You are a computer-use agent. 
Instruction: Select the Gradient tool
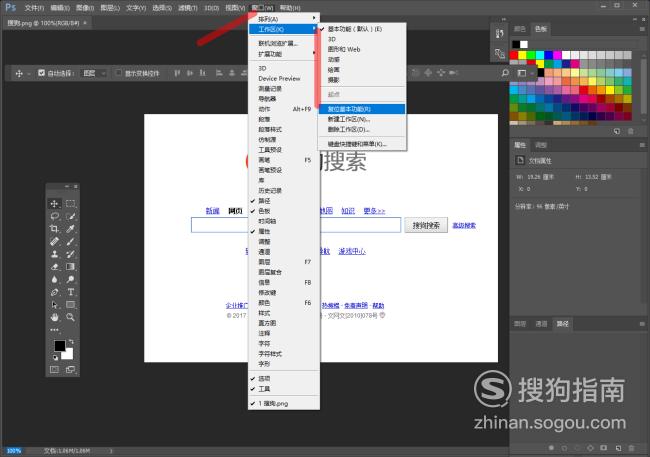pos(71,267)
